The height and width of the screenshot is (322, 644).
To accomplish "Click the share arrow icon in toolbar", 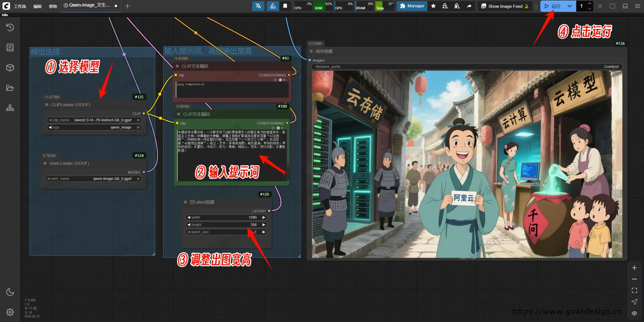I will 469,6.
